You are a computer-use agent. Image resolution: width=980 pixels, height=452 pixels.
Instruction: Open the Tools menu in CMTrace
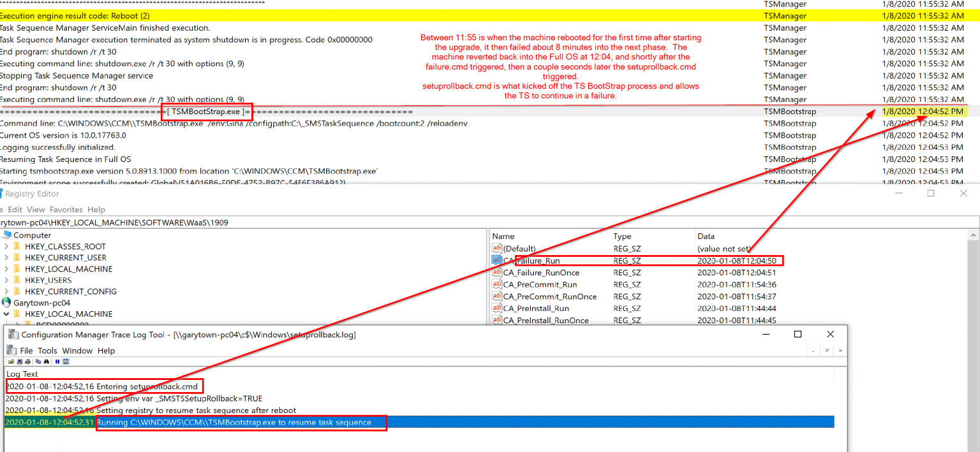click(47, 350)
